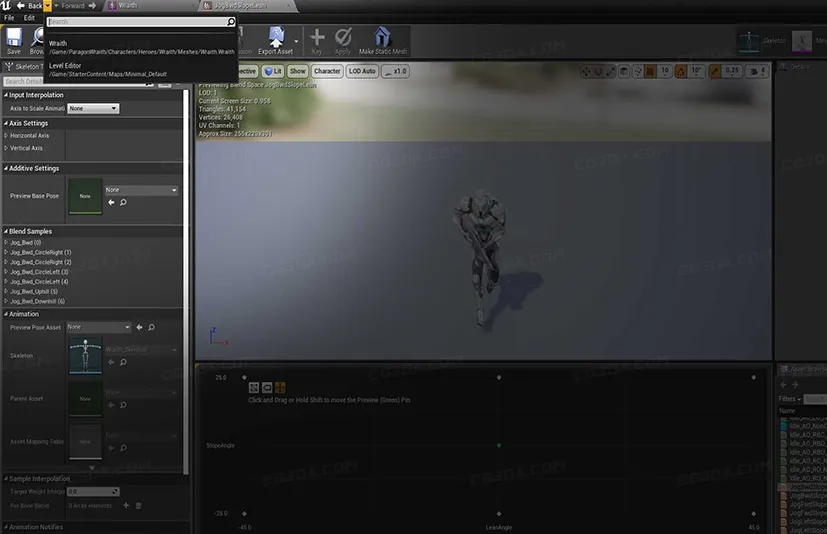The width and height of the screenshot is (827, 534).
Task: Browse to Preview Pose Asset
Action: coord(152,327)
